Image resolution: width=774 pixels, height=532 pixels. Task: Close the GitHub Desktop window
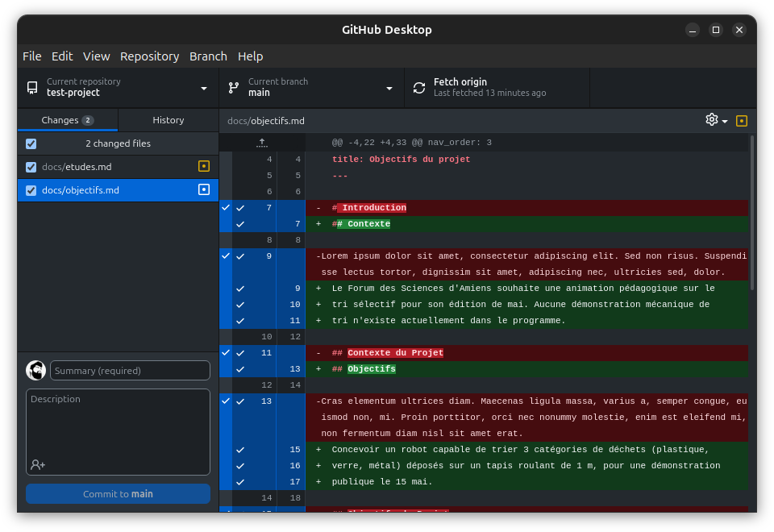[x=739, y=30]
